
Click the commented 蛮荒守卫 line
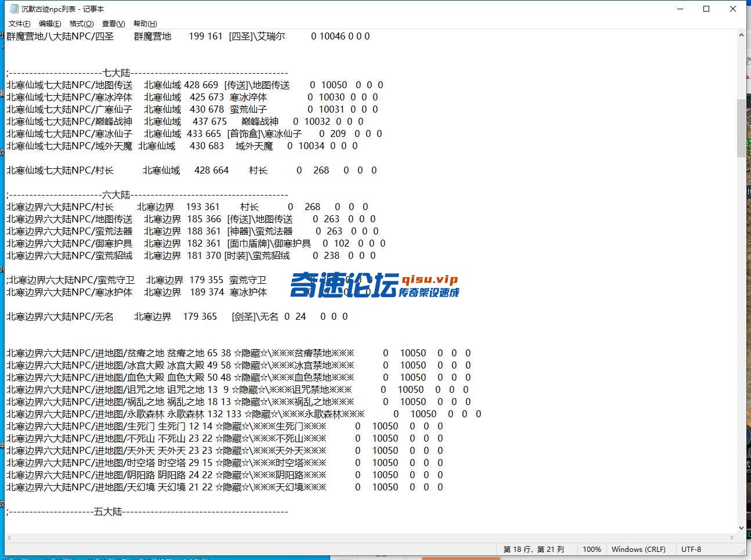[189, 280]
